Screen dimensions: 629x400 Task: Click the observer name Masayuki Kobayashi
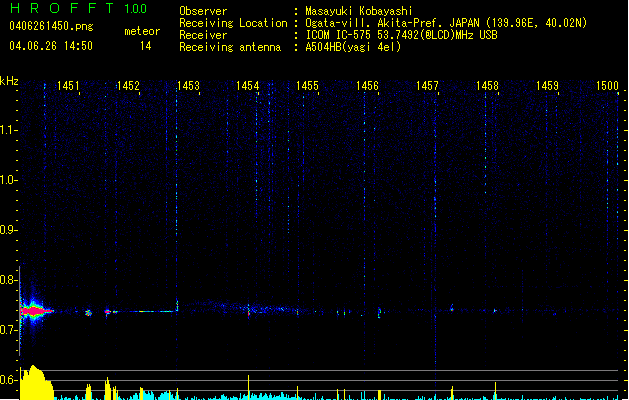click(359, 11)
